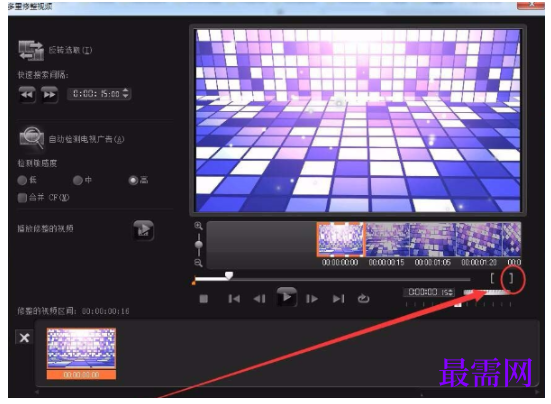Viewport: 551px width, 404px height.
Task: Jump forward by the quick search interval
Action: [49, 94]
